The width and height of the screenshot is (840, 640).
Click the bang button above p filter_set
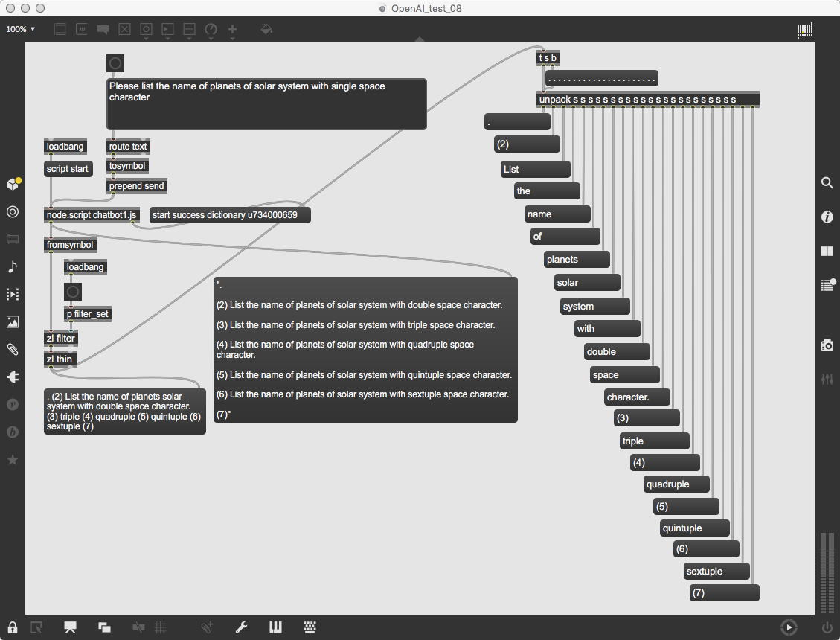[73, 292]
